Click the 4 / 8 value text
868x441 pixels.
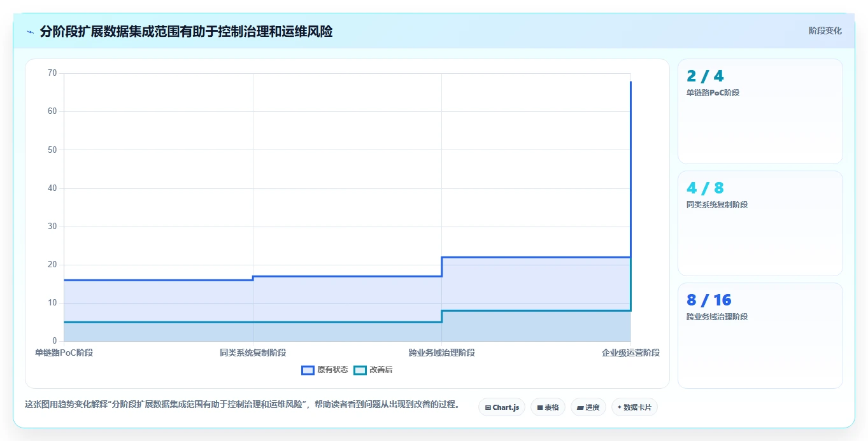click(705, 188)
